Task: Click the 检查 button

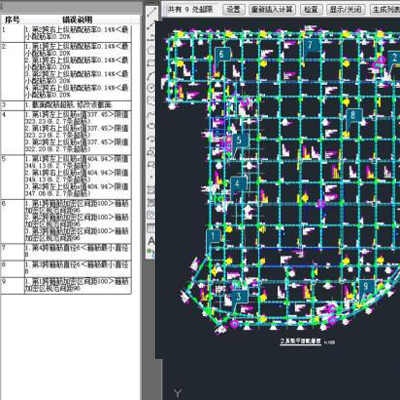Action: 311,9
